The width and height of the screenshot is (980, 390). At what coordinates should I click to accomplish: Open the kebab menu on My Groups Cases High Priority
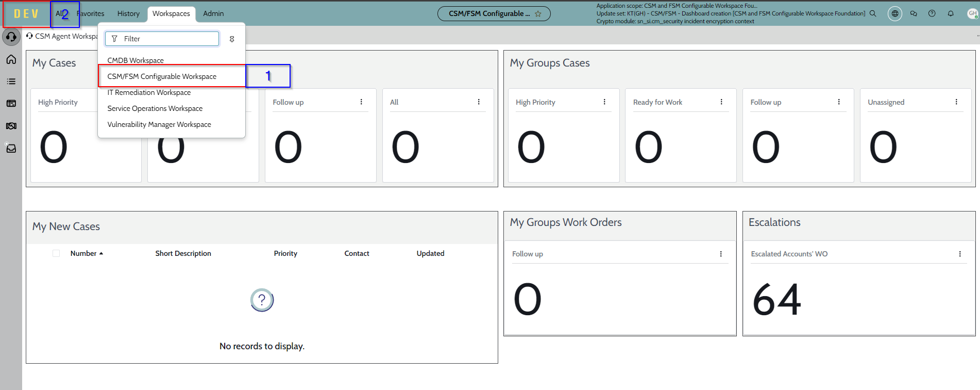604,102
